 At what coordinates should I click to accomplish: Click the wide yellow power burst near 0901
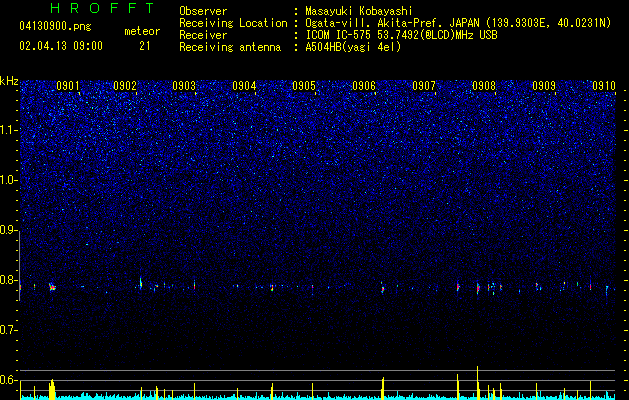(52, 389)
